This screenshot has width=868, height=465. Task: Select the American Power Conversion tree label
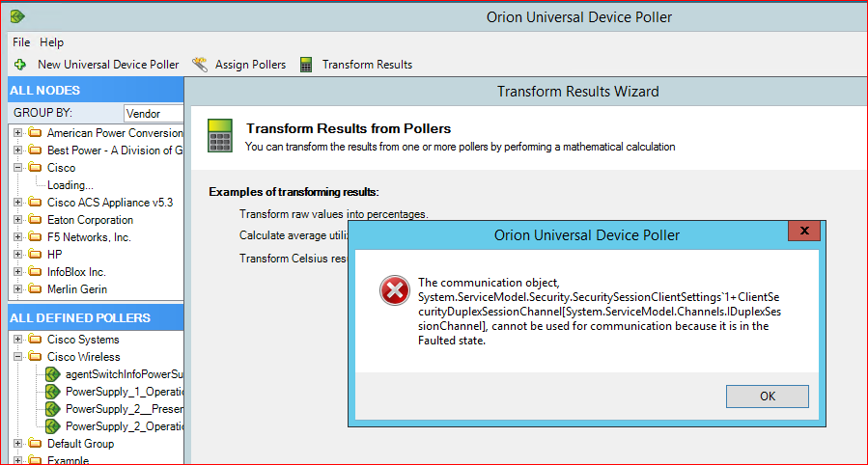point(115,133)
